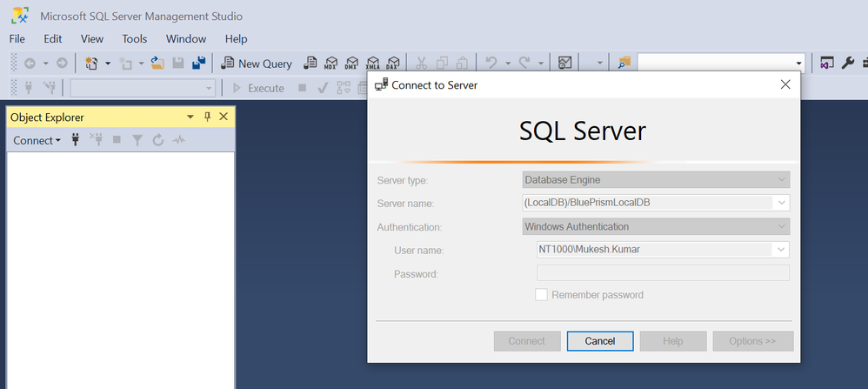Open the MDX query icon

pyautogui.click(x=331, y=64)
